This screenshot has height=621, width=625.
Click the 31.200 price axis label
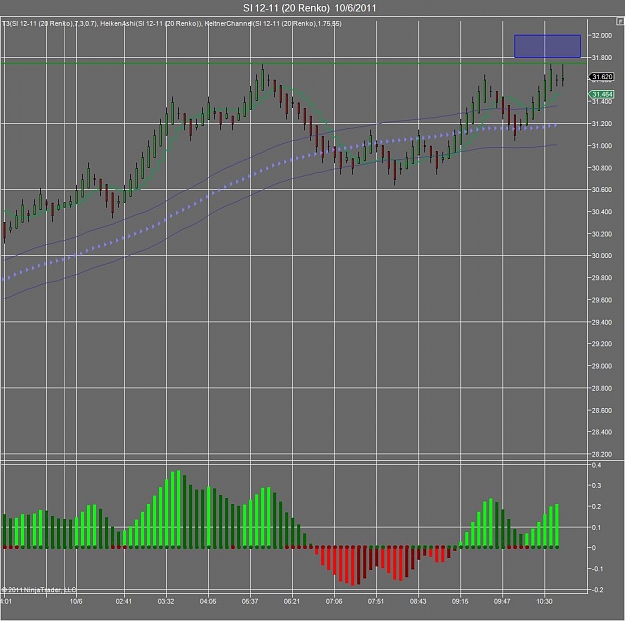[x=601, y=124]
